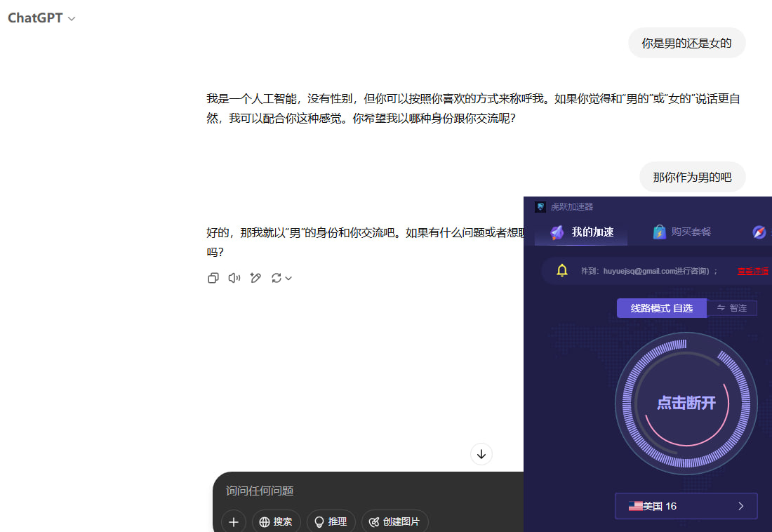Read aloud the last response

234,278
